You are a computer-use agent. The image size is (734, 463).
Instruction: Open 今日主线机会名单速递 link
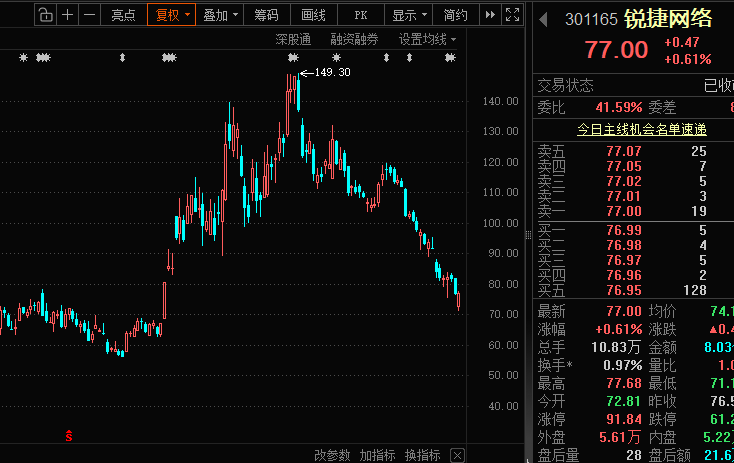(641, 129)
